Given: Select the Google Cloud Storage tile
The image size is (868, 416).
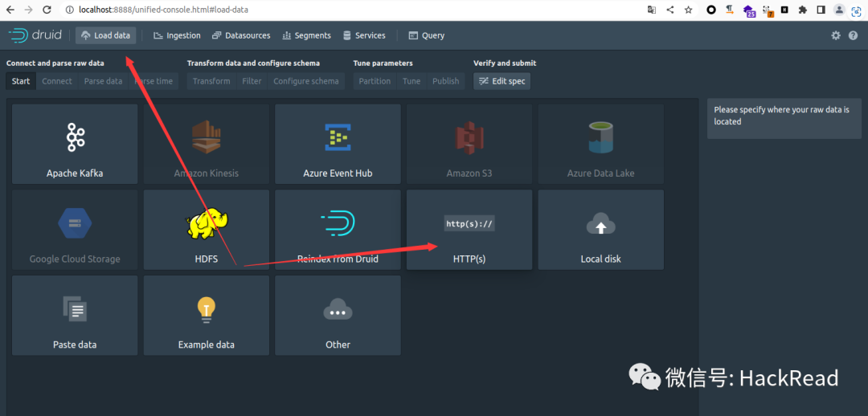Looking at the screenshot, I should (x=75, y=230).
